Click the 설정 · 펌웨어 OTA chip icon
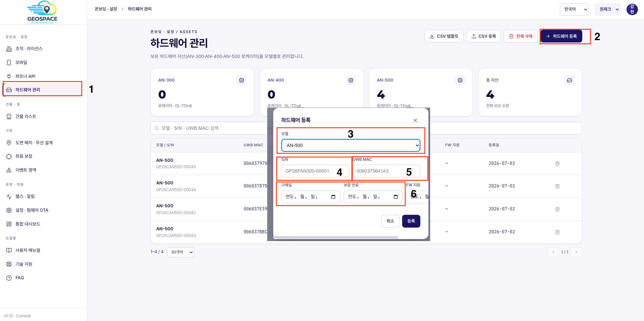This screenshot has height=321, width=644. (x=9, y=210)
